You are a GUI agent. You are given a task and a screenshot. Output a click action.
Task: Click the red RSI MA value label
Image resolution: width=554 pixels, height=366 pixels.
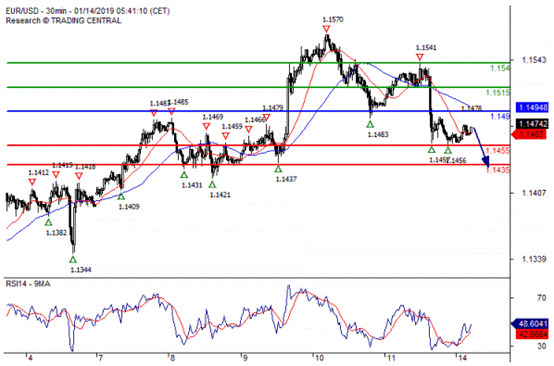(532, 334)
